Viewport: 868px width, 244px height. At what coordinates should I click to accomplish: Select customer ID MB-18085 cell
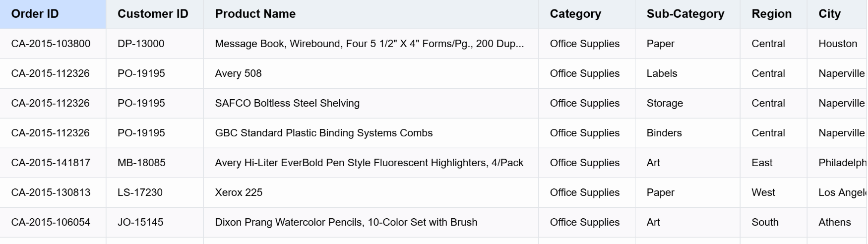pyautogui.click(x=141, y=163)
